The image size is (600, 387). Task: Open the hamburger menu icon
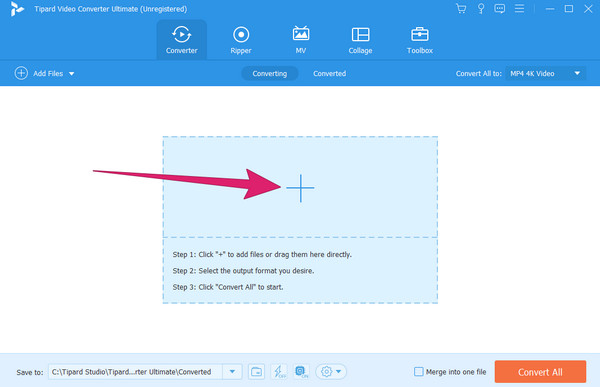tap(519, 8)
